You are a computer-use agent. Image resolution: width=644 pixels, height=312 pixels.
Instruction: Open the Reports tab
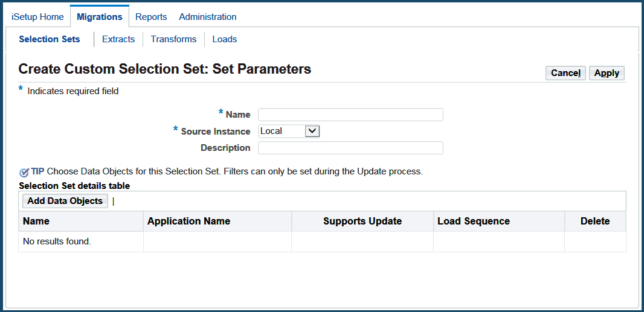[151, 17]
